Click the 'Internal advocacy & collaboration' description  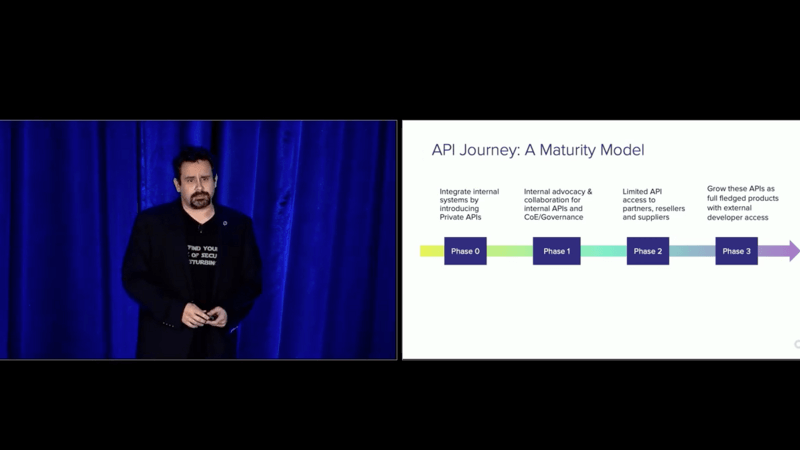point(558,203)
